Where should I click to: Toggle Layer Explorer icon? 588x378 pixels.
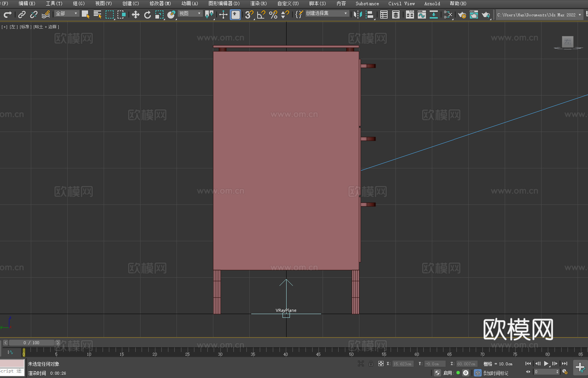pyautogui.click(x=396, y=14)
